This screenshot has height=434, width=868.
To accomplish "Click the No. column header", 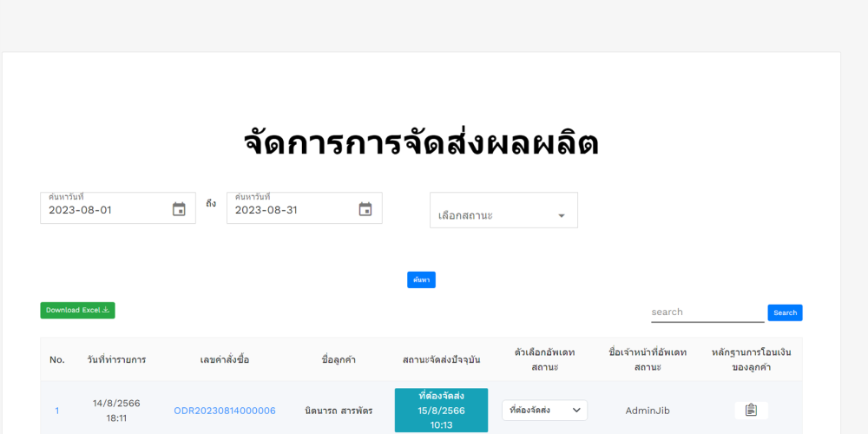I will [57, 359].
